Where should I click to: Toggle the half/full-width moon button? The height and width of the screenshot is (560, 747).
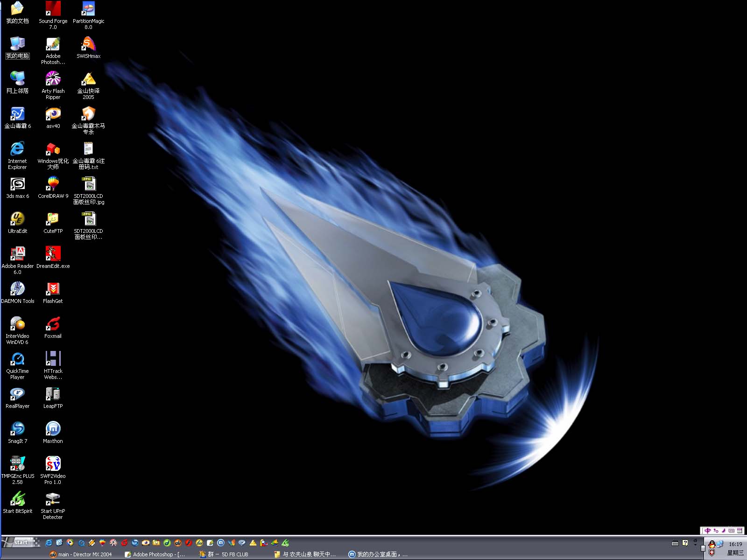click(723, 531)
